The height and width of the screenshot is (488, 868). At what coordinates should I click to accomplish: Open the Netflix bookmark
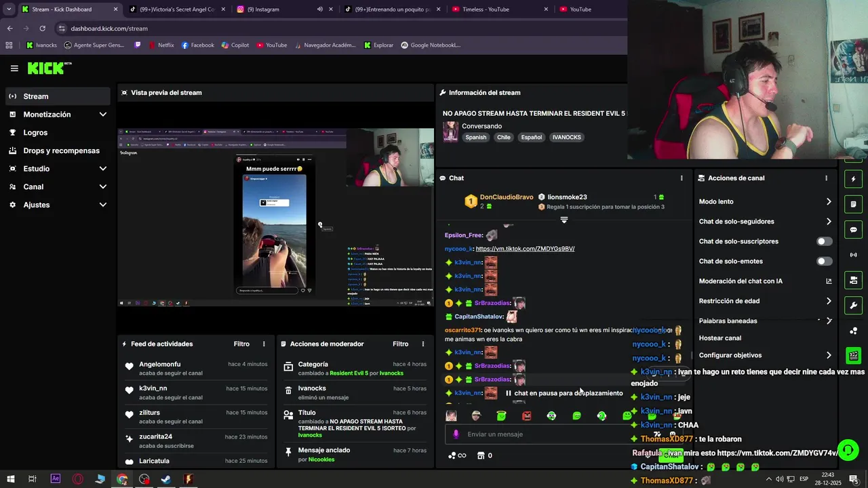[160, 45]
